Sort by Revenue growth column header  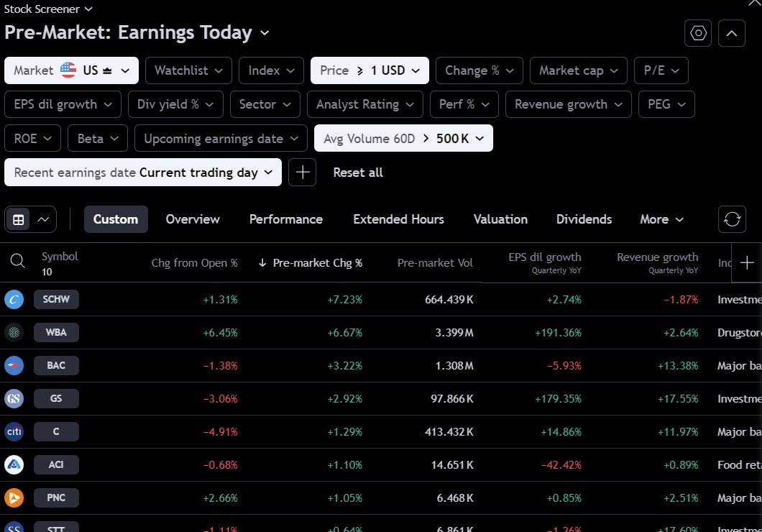tap(658, 263)
